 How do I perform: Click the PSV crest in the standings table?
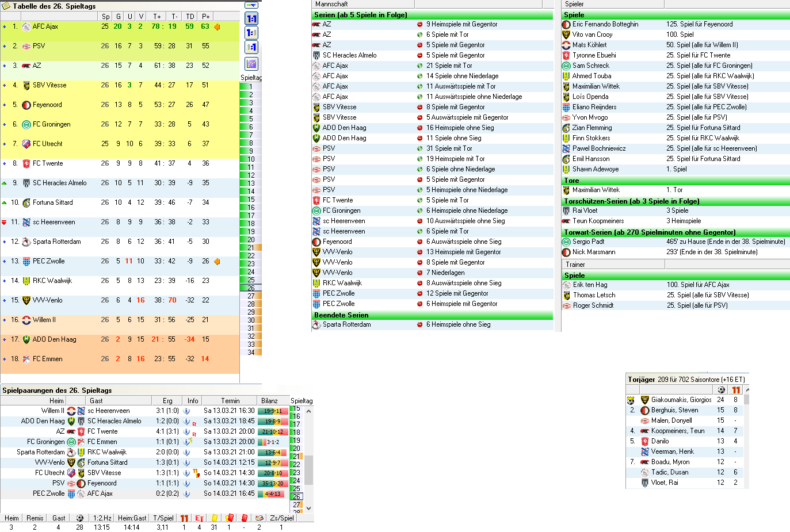(x=26, y=46)
